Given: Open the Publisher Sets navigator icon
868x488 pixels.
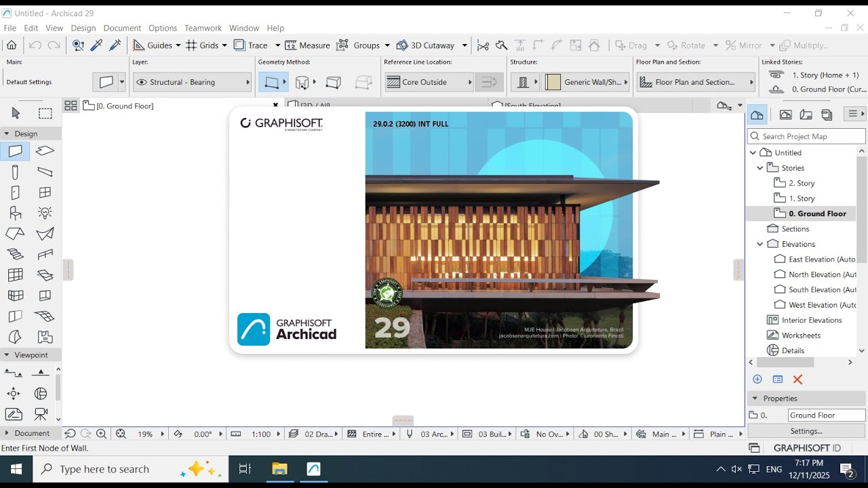Looking at the screenshot, I should coord(827,115).
